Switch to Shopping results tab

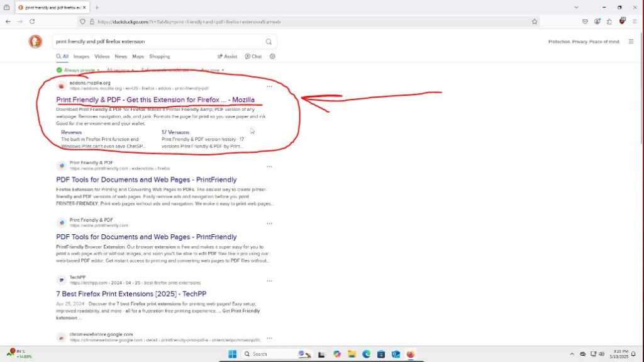(x=159, y=57)
